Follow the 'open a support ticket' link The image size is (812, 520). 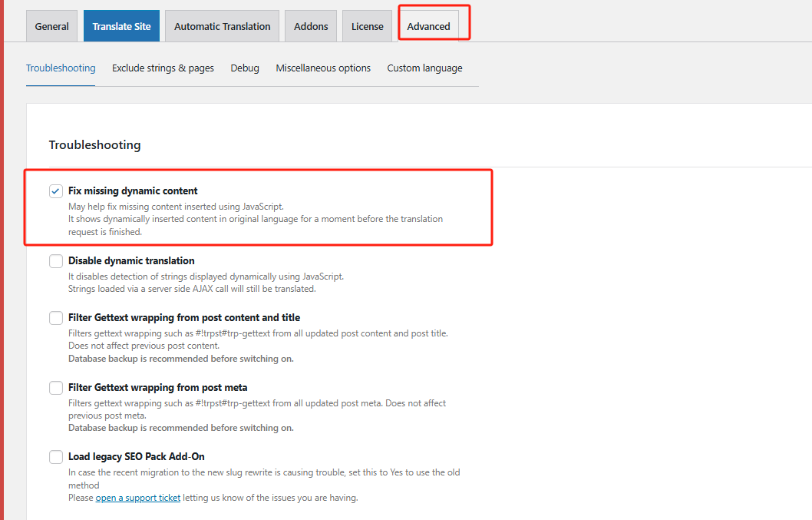click(138, 498)
